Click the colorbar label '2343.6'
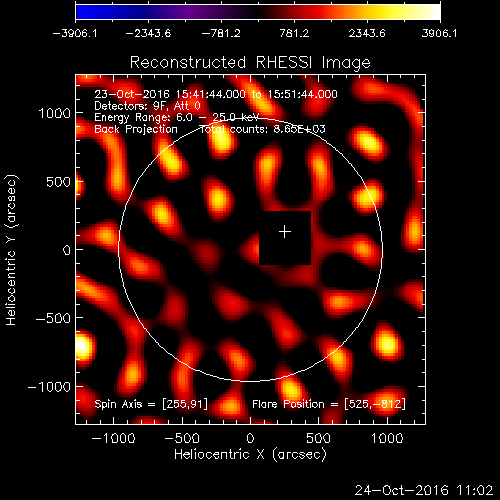This screenshot has width=500, height=500. [367, 33]
